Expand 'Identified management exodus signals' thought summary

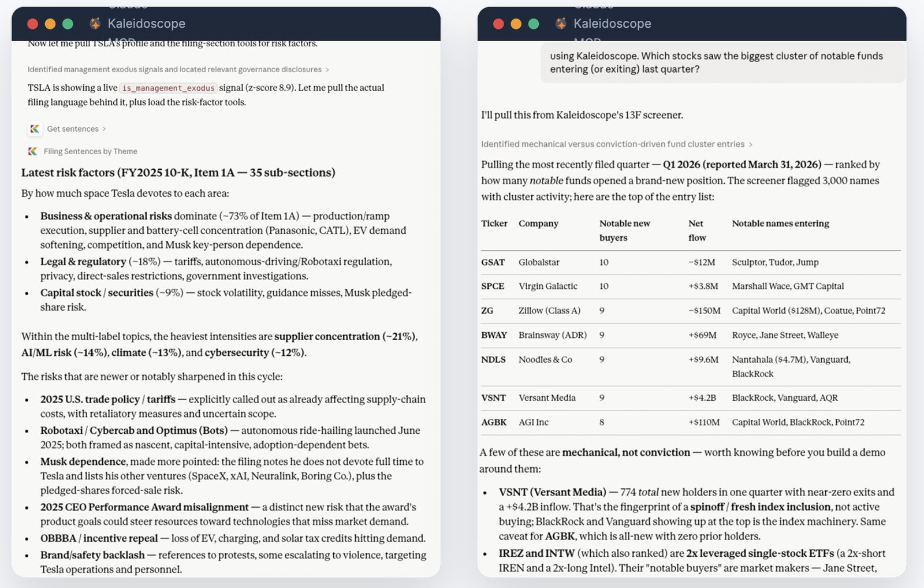pos(178,69)
